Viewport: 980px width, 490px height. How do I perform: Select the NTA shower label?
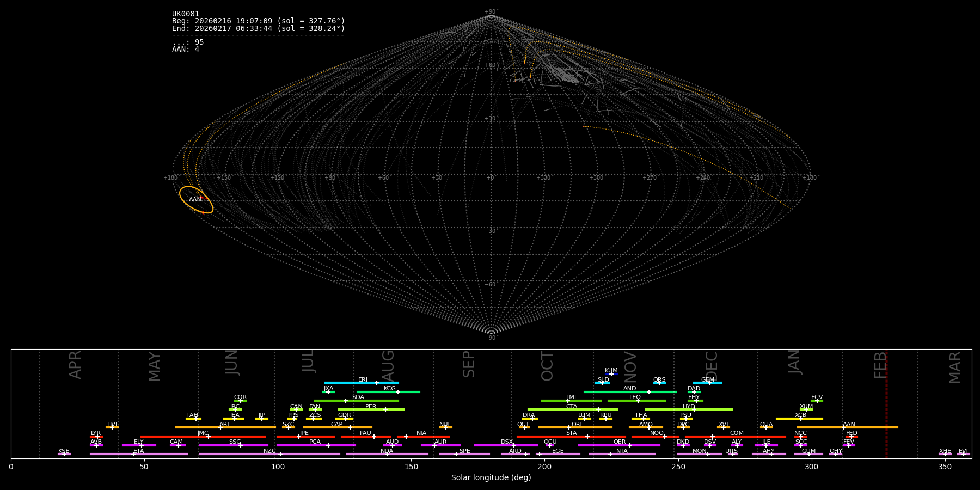tap(622, 451)
